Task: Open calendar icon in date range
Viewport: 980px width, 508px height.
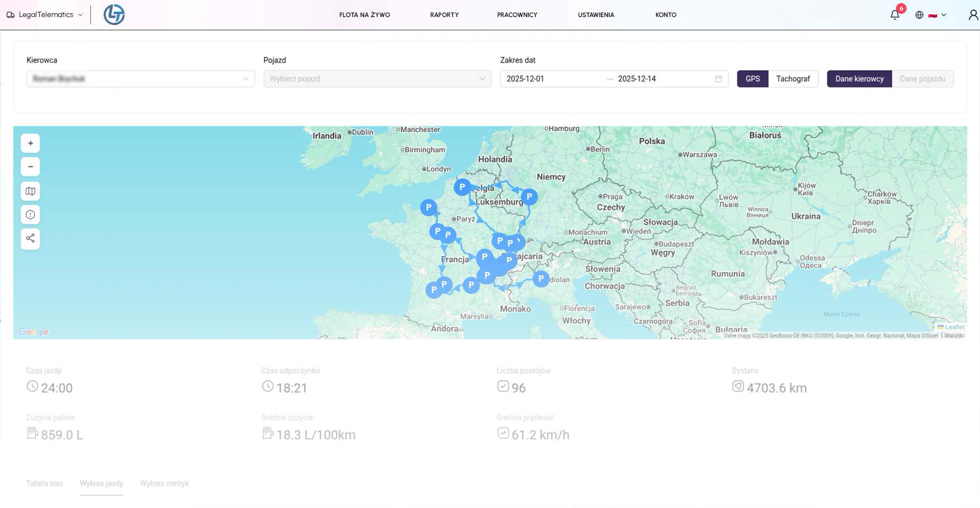Action: [718, 79]
